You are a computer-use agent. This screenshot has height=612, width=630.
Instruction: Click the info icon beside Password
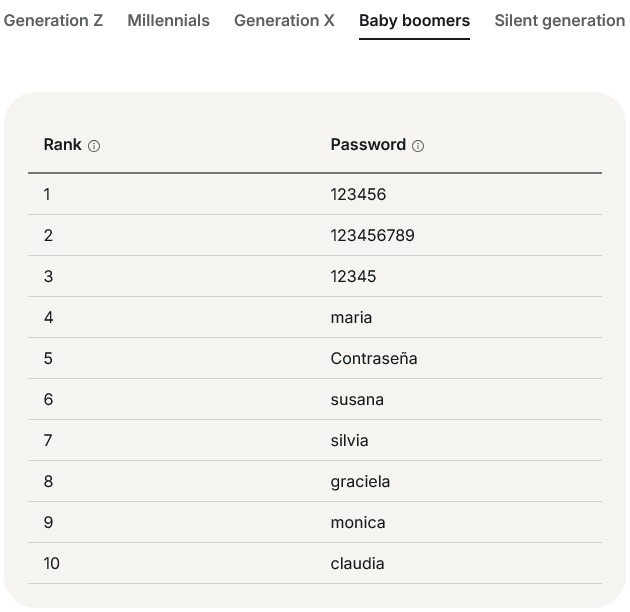pos(418,146)
